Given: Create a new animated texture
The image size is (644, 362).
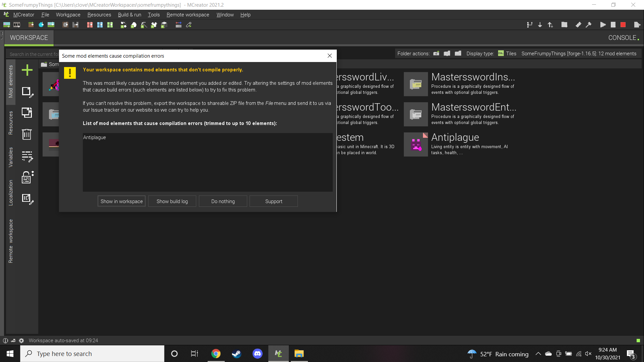Looking at the screenshot, I should coord(17,24).
